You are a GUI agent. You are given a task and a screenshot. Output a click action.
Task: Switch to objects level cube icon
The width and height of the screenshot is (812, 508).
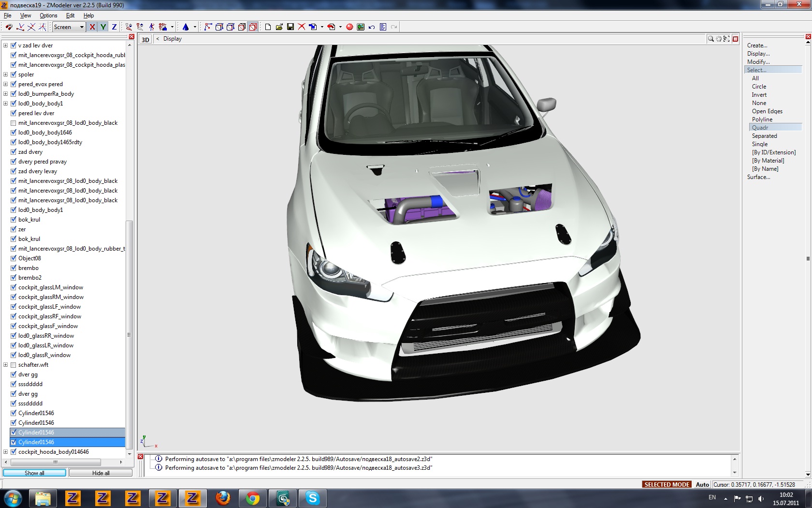pyautogui.click(x=242, y=27)
